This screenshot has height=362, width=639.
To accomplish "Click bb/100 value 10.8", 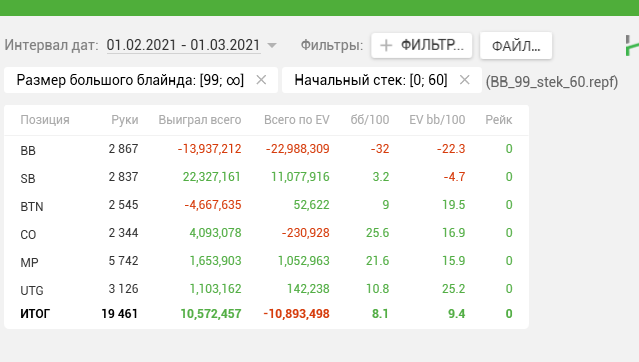I will click(377, 289).
